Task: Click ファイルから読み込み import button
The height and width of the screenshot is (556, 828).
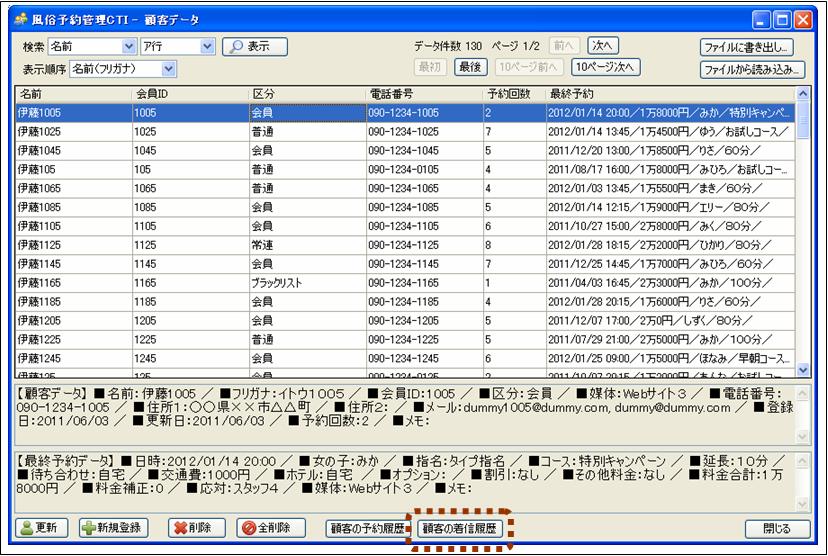Action: 751,69
